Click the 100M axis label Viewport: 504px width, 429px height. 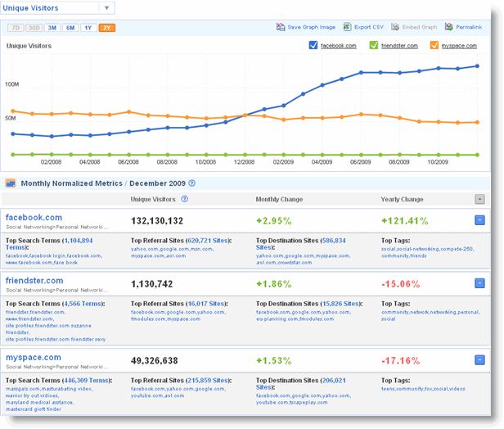click(x=12, y=84)
